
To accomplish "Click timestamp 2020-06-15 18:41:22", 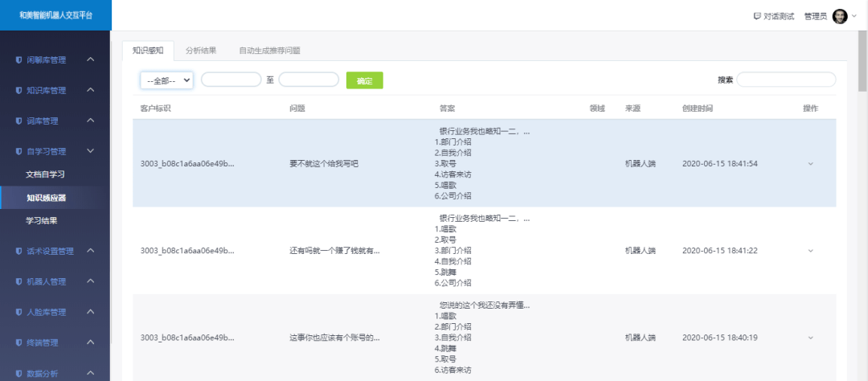I will [x=719, y=250].
